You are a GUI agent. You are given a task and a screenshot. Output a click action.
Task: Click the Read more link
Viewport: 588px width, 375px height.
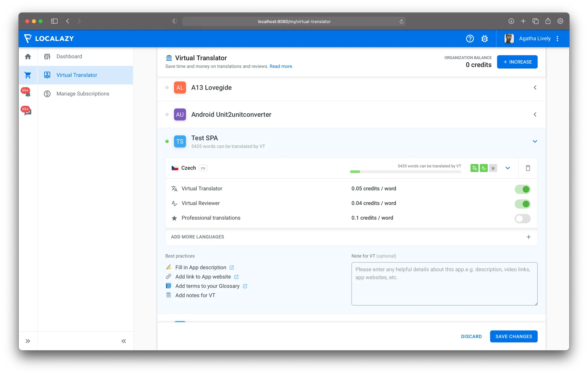(281, 67)
